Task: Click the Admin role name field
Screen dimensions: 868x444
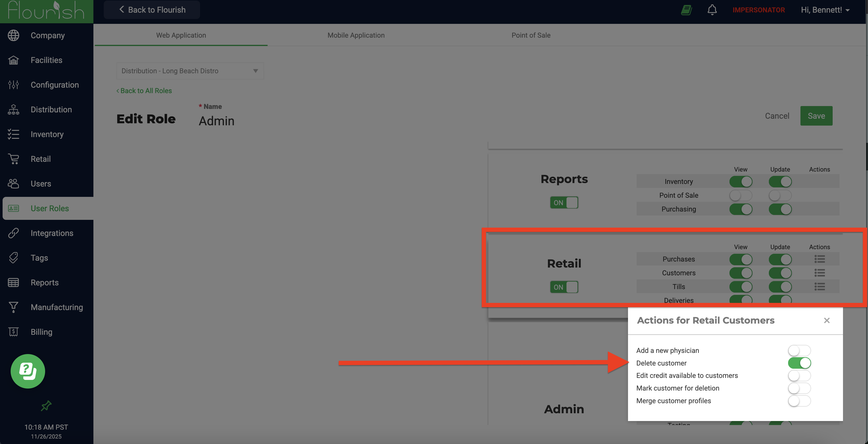Action: (x=217, y=121)
